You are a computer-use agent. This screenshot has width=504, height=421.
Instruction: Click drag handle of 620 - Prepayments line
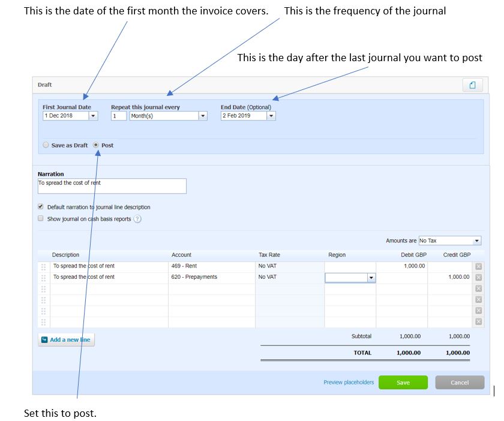(x=43, y=278)
